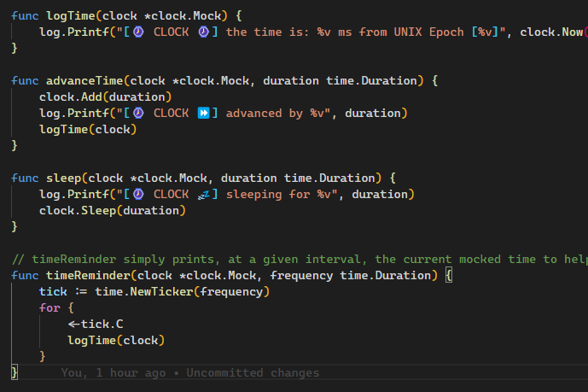
Task: Click the for keyword of the loop
Action: 49,308
